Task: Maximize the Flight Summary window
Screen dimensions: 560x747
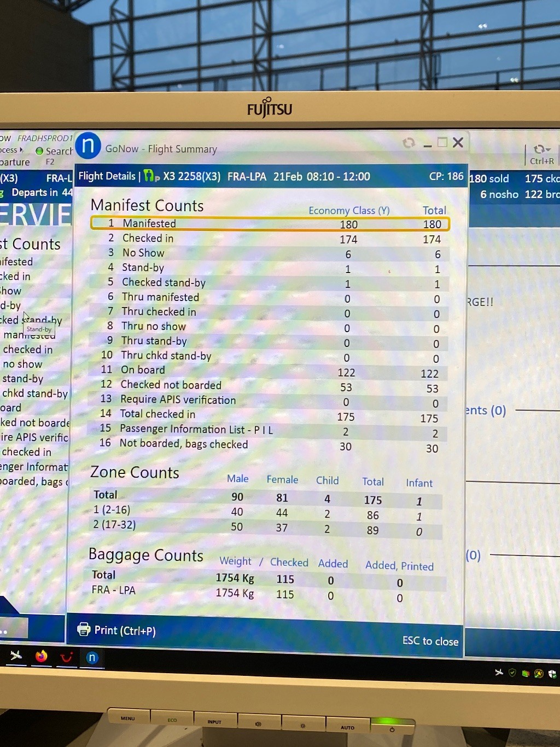Action: tap(442, 143)
